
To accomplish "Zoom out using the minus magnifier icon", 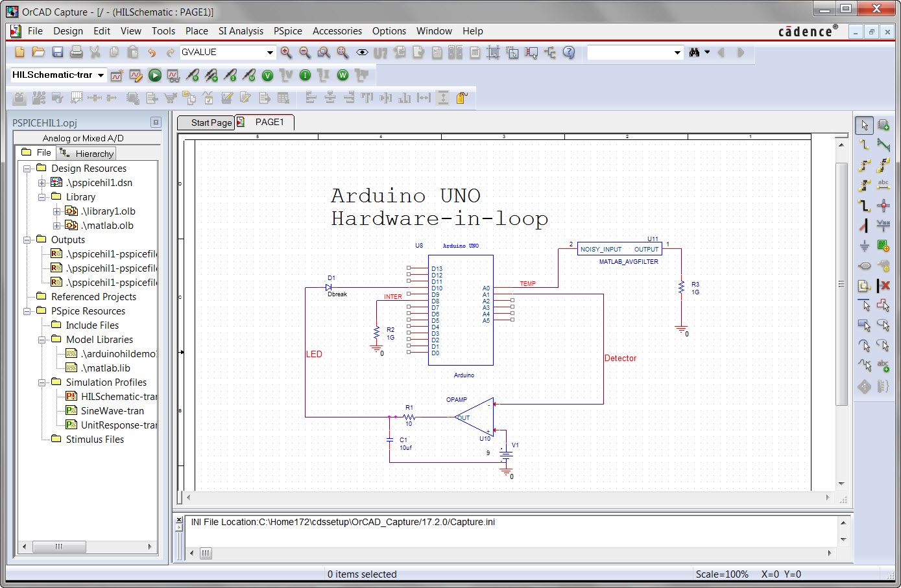I will coord(305,53).
